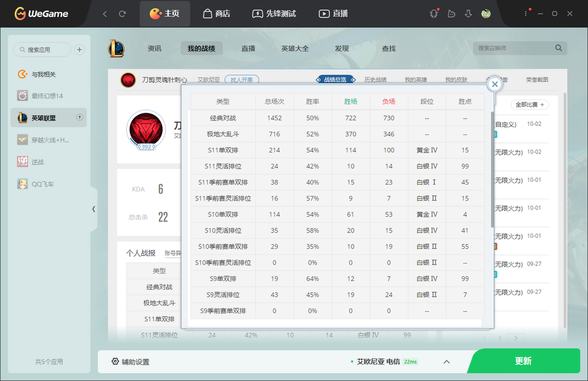Open the 查找 tab
The width and height of the screenshot is (588, 381).
pos(389,48)
